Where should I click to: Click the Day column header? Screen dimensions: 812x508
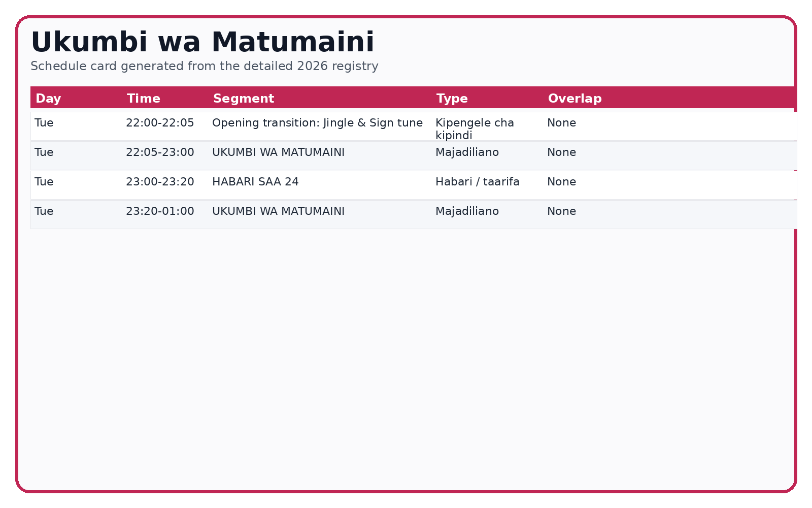click(x=48, y=99)
